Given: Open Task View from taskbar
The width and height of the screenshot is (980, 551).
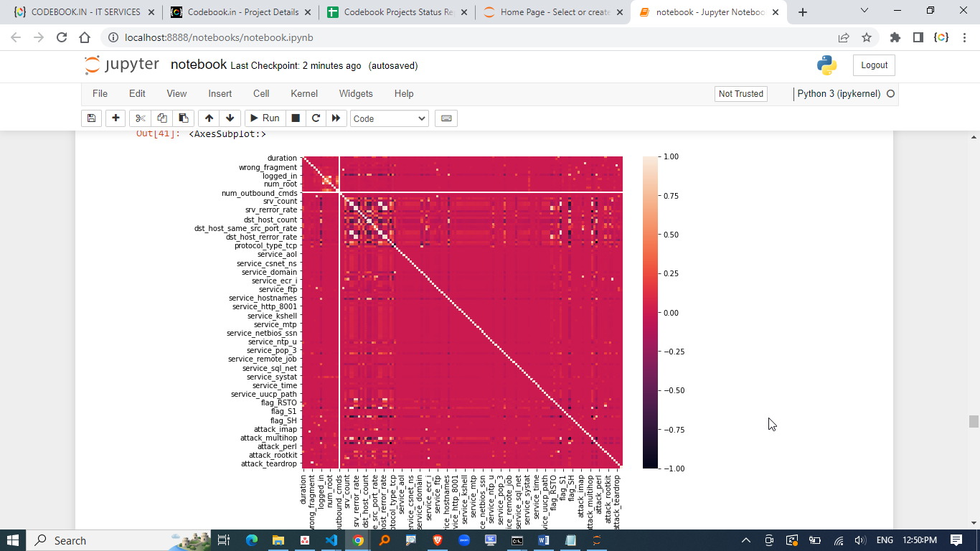Looking at the screenshot, I should (224, 540).
